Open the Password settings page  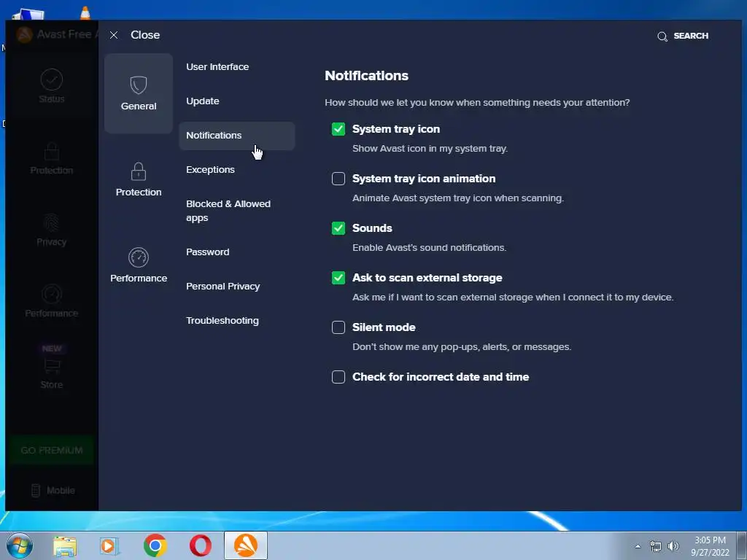pyautogui.click(x=207, y=252)
